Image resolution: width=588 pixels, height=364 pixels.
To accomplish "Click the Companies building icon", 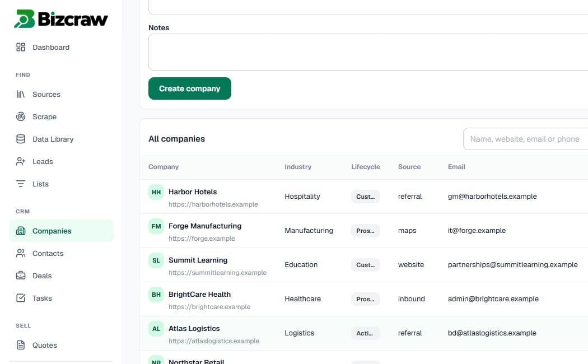I will tap(21, 231).
